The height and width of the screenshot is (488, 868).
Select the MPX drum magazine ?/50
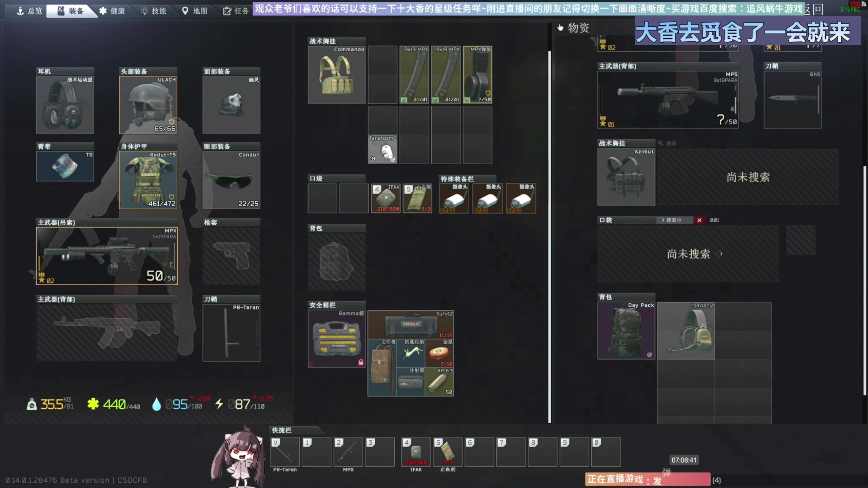(477, 75)
